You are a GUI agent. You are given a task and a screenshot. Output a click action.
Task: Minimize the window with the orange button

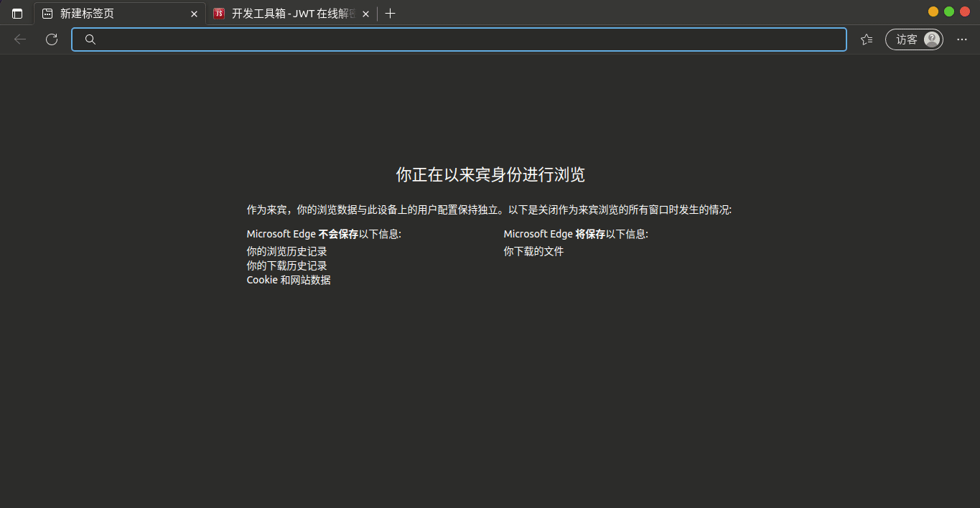(x=933, y=11)
